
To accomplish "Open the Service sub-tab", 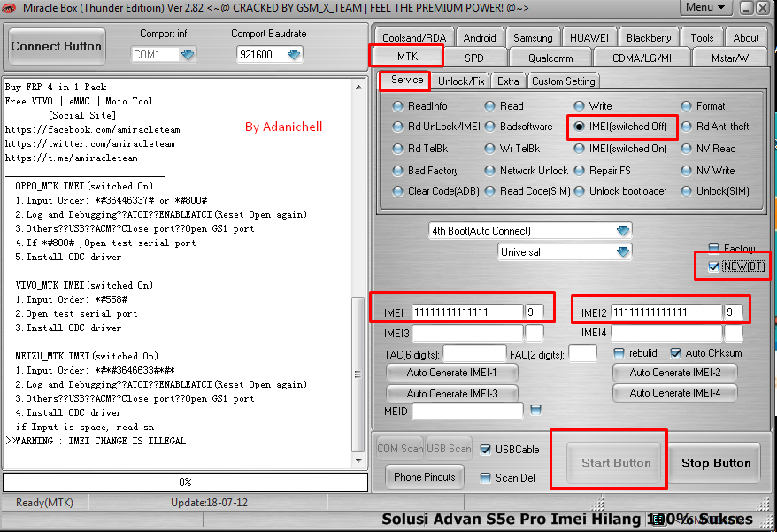I will [x=407, y=80].
